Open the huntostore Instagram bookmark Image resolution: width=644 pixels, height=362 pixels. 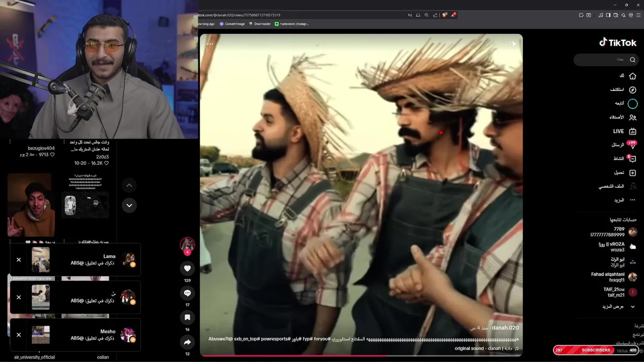coord(292,24)
